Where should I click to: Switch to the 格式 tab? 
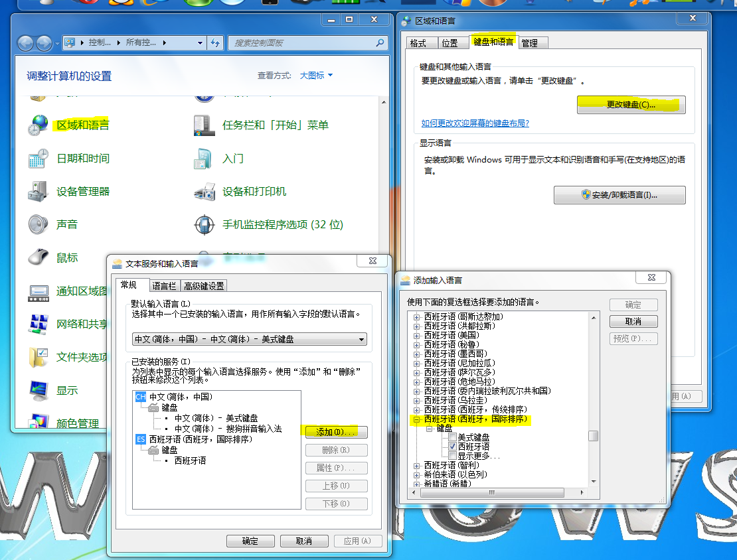click(x=418, y=43)
